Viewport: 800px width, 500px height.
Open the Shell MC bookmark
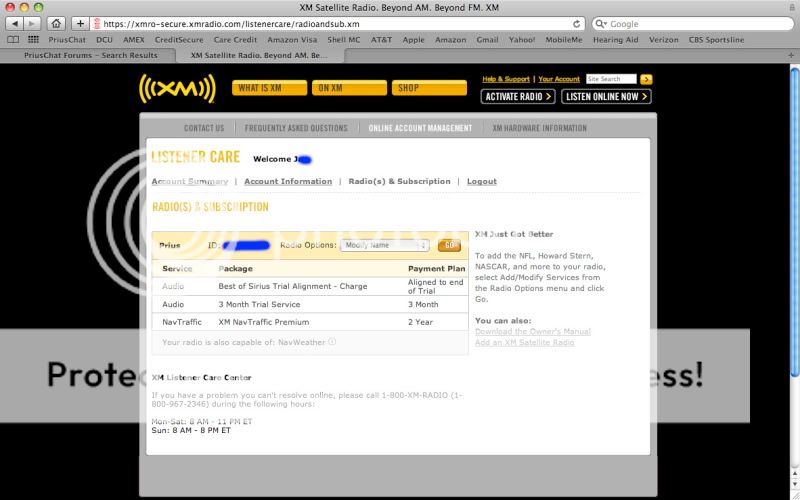[344, 39]
